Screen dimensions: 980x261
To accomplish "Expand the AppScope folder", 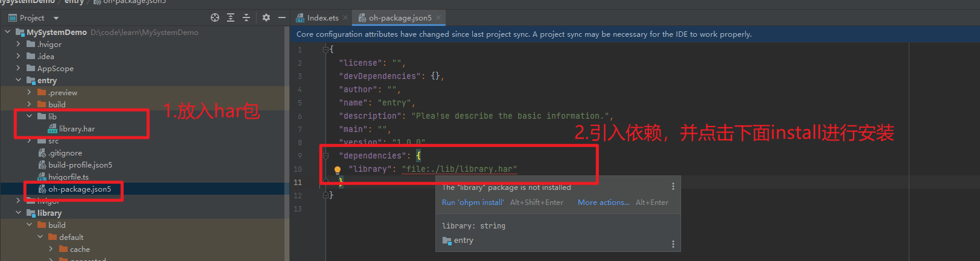I will 18,68.
